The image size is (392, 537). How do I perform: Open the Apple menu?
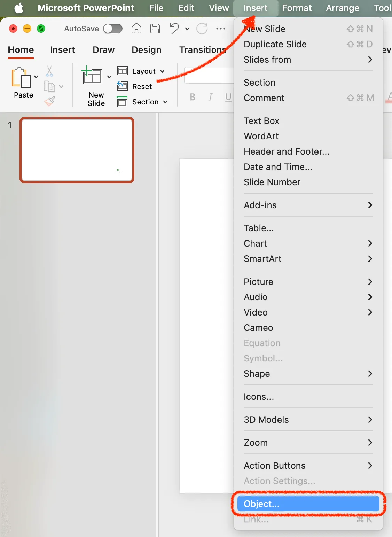pyautogui.click(x=19, y=8)
